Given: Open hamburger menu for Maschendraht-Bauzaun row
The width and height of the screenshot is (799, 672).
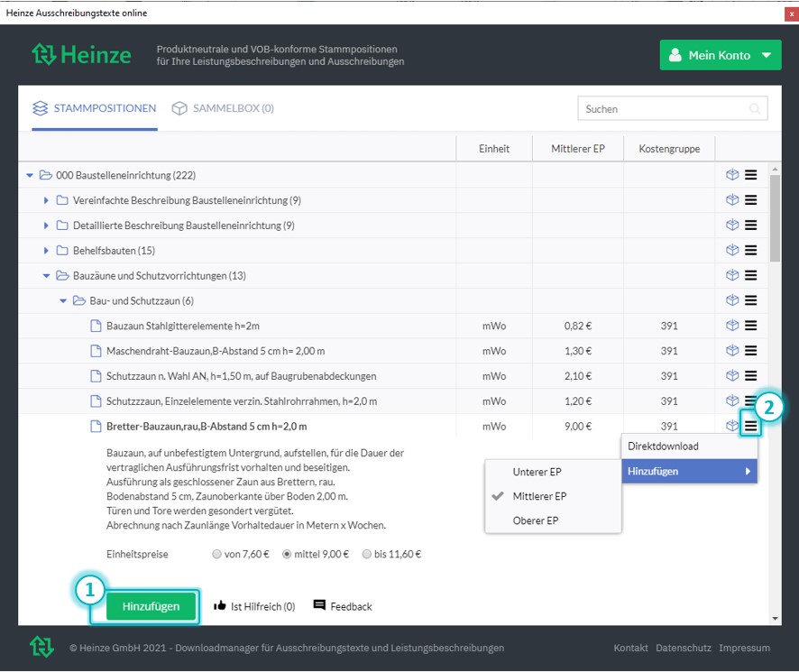Looking at the screenshot, I should click(x=750, y=350).
